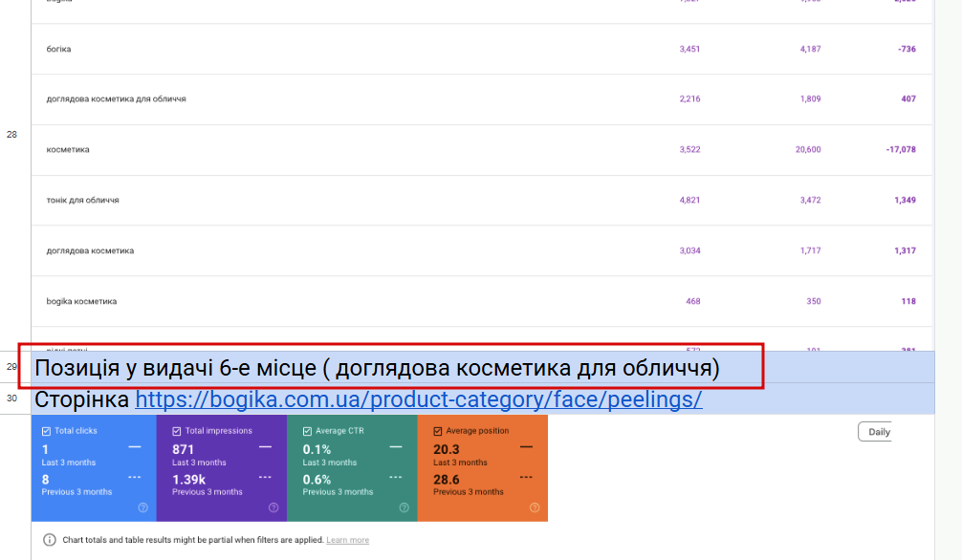Click query 'тонік для обличчя'

coord(83,200)
